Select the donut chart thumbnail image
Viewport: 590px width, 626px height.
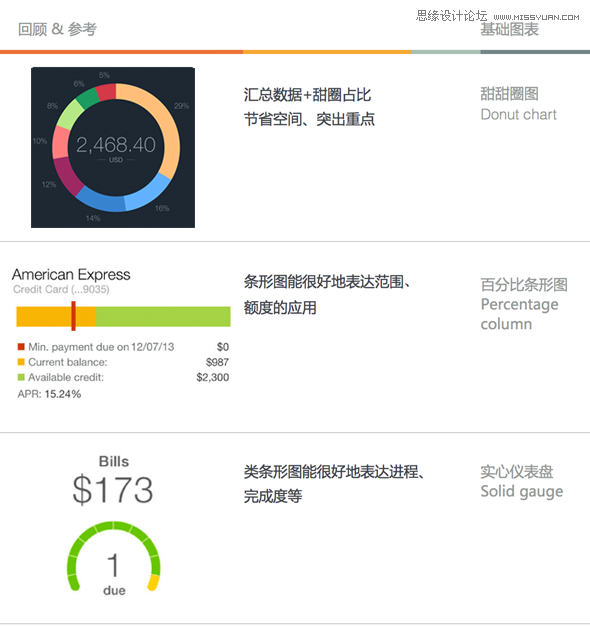pyautogui.click(x=113, y=147)
